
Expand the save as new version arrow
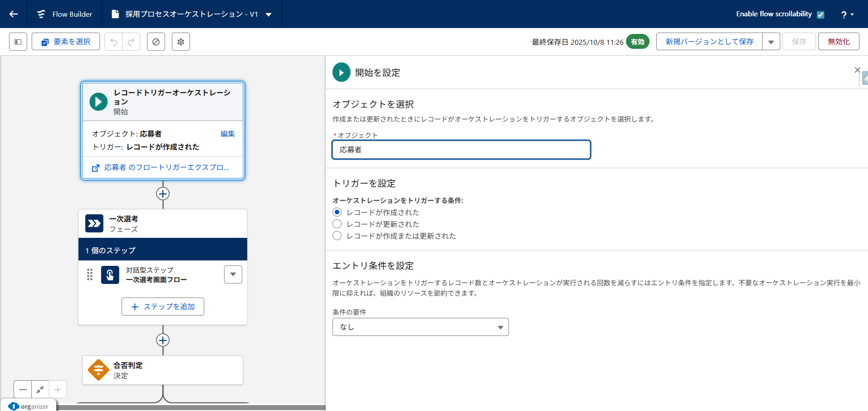coord(771,42)
